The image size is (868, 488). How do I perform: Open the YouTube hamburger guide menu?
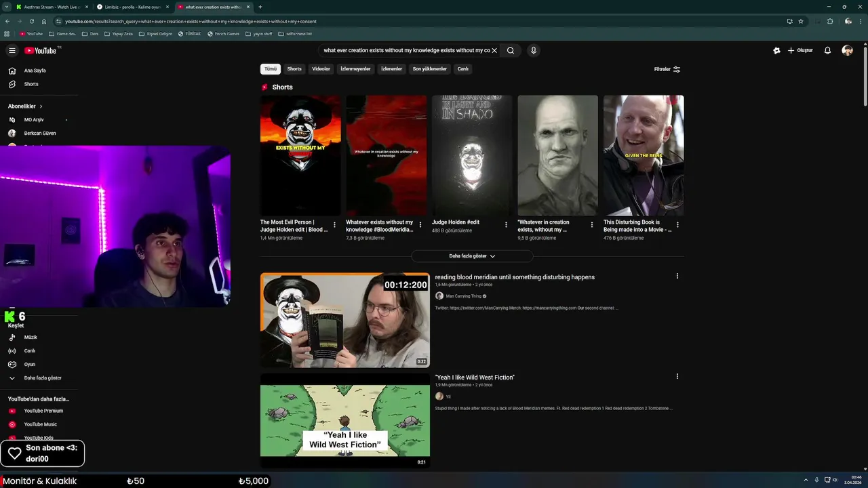click(12, 50)
